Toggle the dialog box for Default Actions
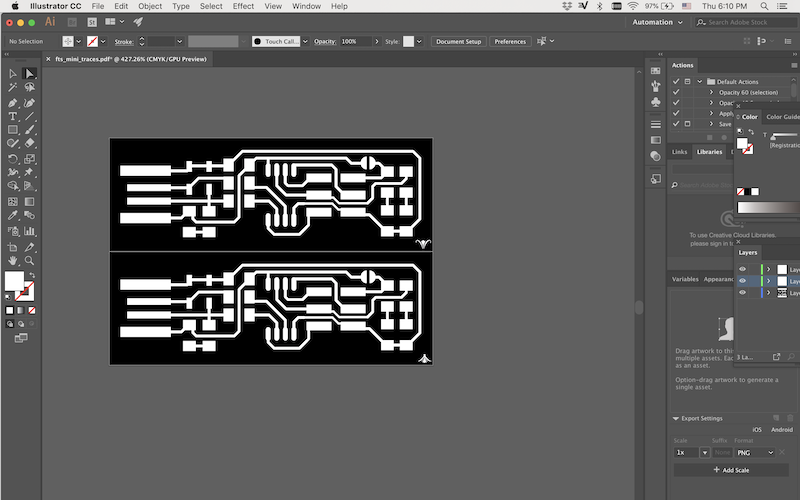Screen dimensions: 800x500 687,82
